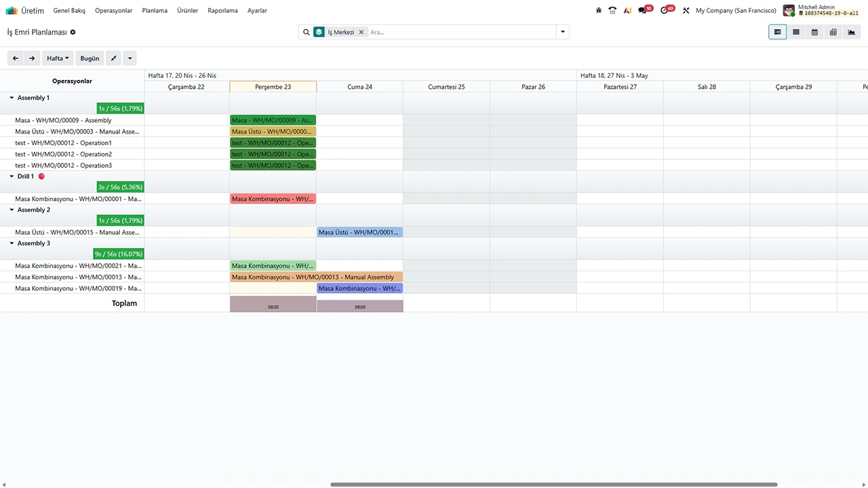Open the red Masa Kombinasyonu Gantt pill in Drill 1
The height and width of the screenshot is (488, 868).
click(273, 199)
